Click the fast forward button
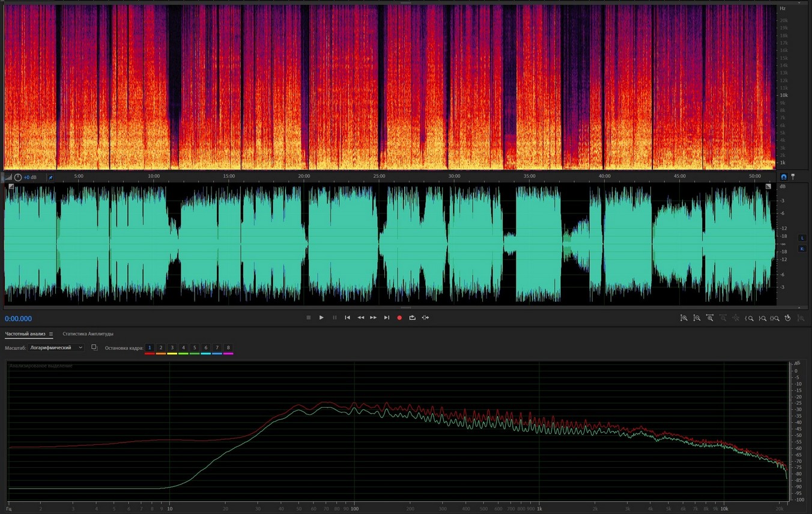The height and width of the screenshot is (514, 812). click(x=374, y=317)
